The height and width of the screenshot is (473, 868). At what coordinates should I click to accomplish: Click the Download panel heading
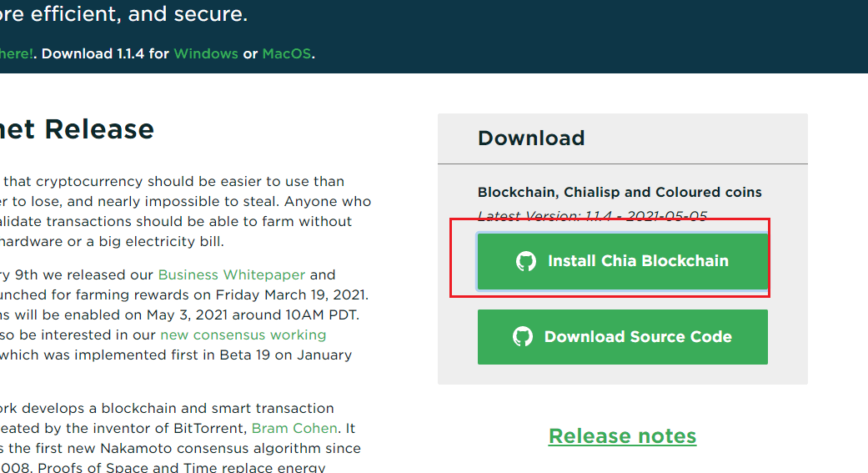coord(531,138)
